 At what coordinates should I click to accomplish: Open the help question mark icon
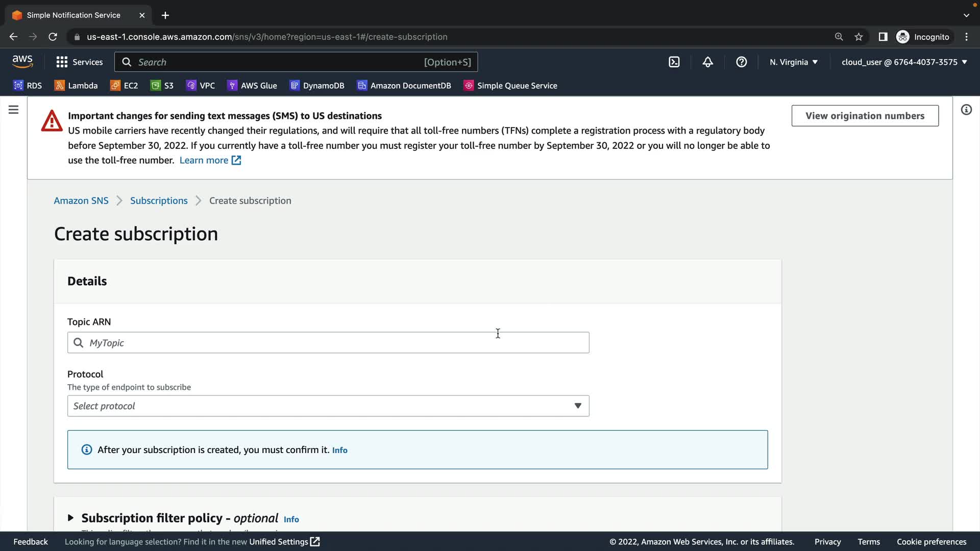point(741,62)
